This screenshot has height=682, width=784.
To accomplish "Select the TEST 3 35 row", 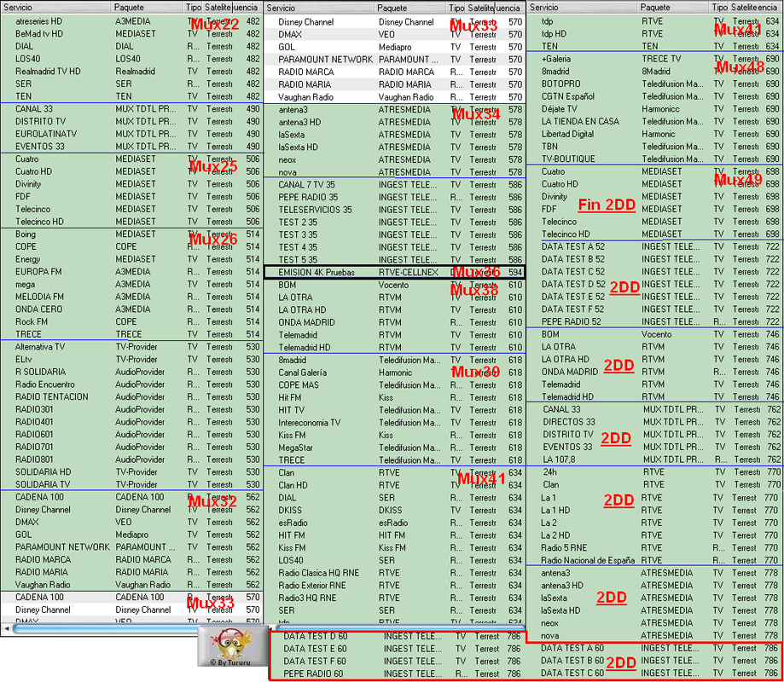I will (394, 234).
